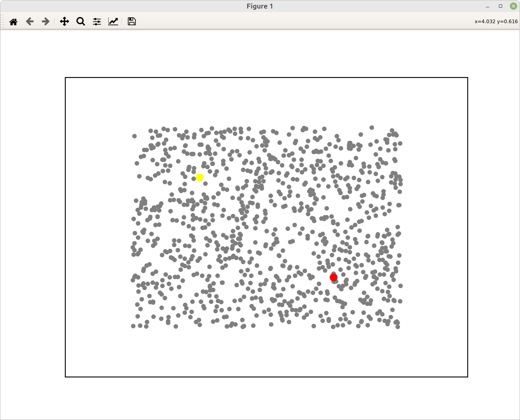
Task: Close the Figure 1 window
Action: (513, 6)
